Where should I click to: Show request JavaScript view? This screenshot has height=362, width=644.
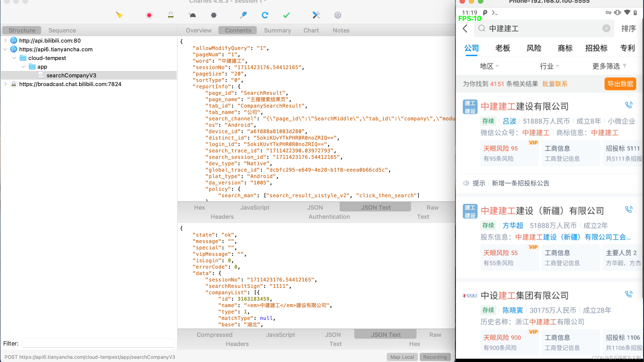click(x=255, y=207)
